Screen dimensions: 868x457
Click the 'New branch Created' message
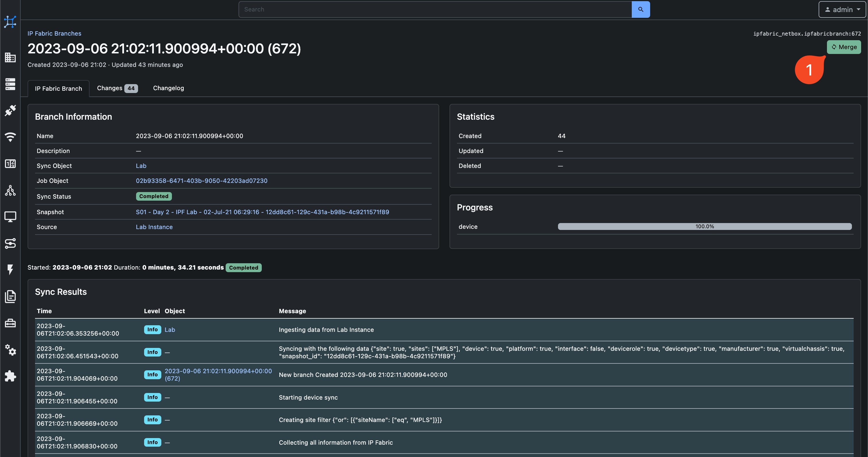pos(363,375)
